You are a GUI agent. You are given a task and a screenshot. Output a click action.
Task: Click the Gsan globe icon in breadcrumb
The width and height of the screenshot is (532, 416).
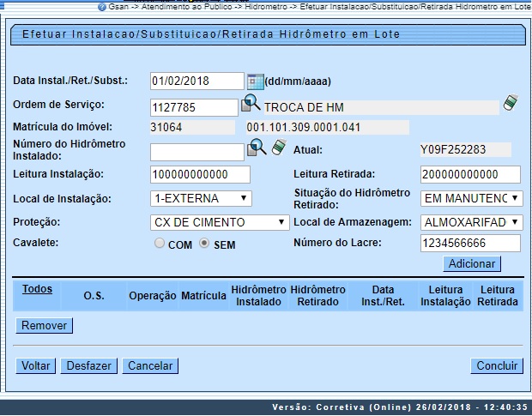click(x=102, y=6)
